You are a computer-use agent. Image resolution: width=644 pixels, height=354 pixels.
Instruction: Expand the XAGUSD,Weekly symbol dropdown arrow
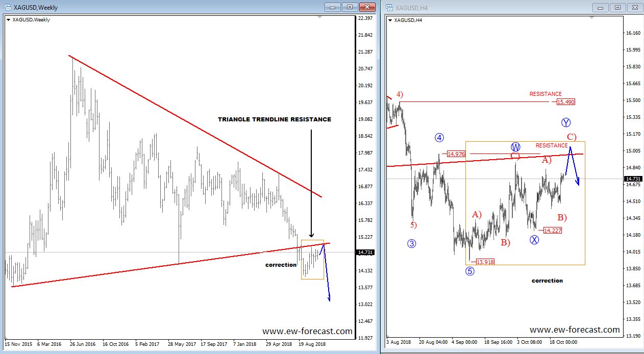click(x=8, y=20)
